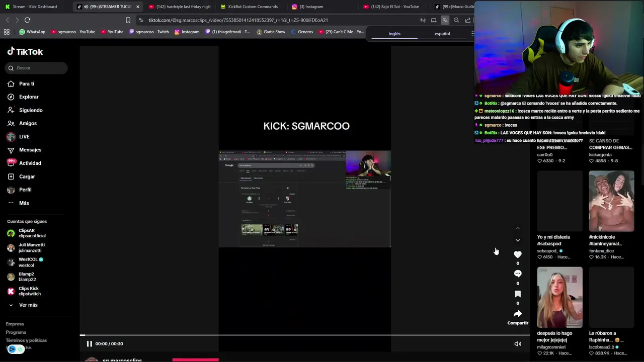644x362 pixels.
Task: Save video with bookmark icon
Action: 518,294
